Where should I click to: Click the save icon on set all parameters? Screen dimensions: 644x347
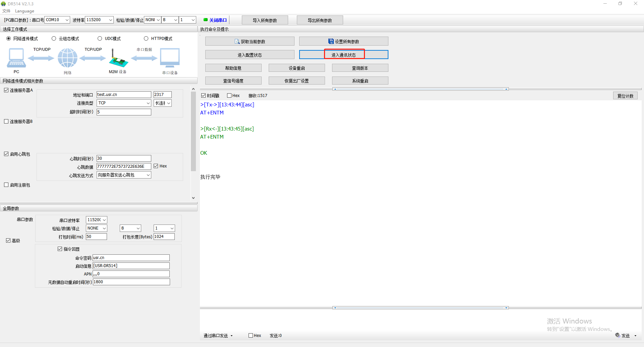pyautogui.click(x=331, y=42)
